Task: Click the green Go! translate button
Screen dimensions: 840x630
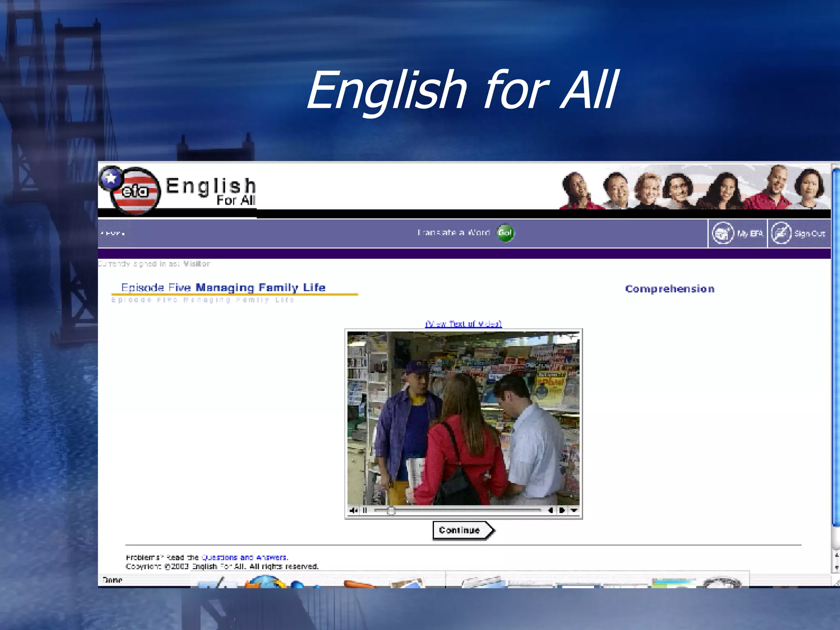Action: click(505, 233)
